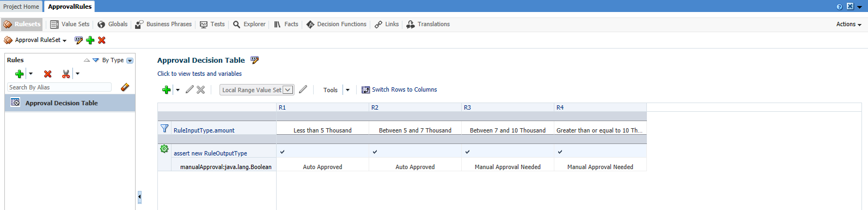Add a rule in Rules panel
The width and height of the screenshot is (868, 210).
(20, 74)
